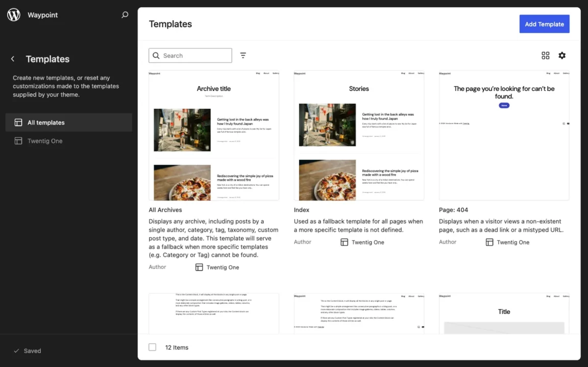The height and width of the screenshot is (367, 588).
Task: Open the search icon in the black header
Action: pos(125,15)
